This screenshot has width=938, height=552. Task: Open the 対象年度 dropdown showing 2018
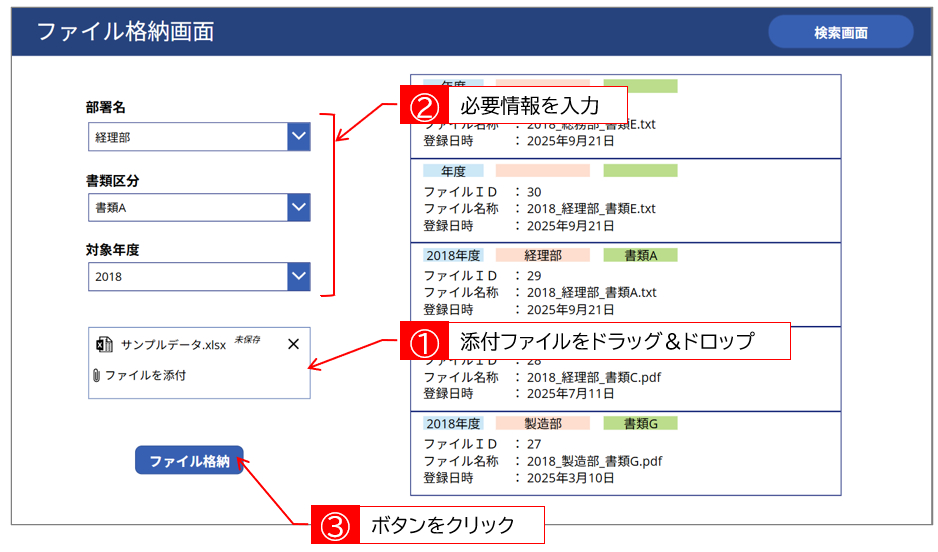(x=298, y=276)
